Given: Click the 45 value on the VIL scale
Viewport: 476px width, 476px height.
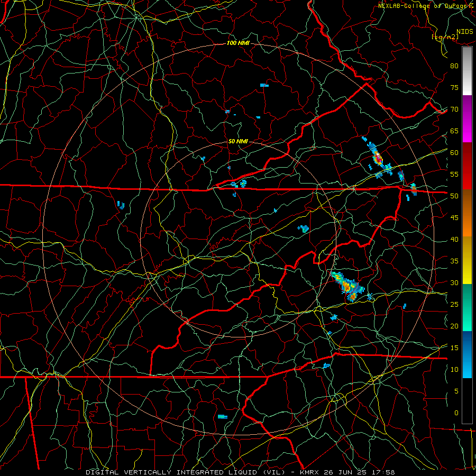Looking at the screenshot, I should [454, 218].
